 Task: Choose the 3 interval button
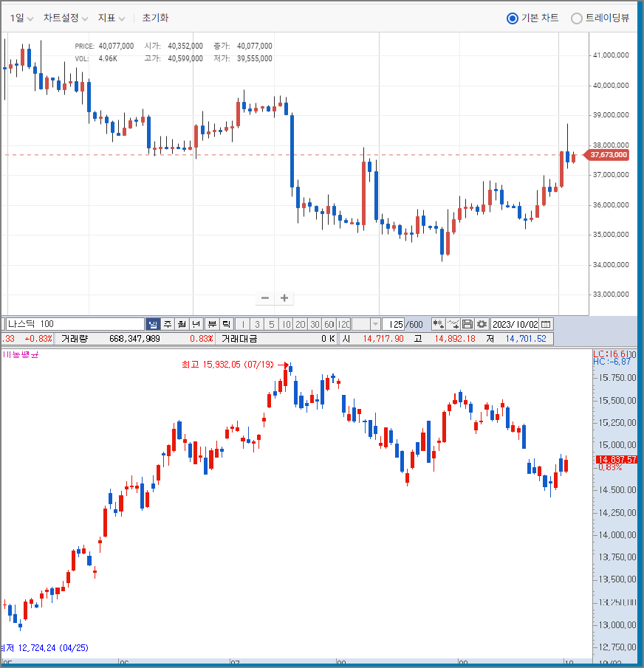pos(257,324)
